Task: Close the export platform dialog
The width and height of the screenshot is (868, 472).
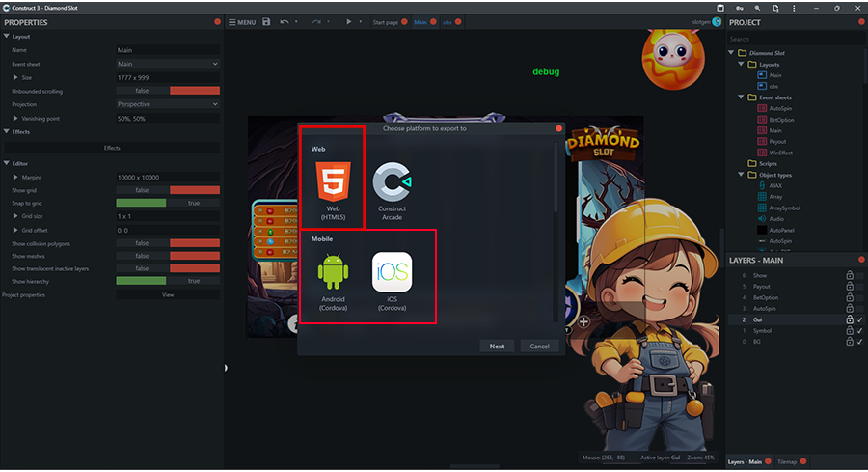Action: click(558, 128)
